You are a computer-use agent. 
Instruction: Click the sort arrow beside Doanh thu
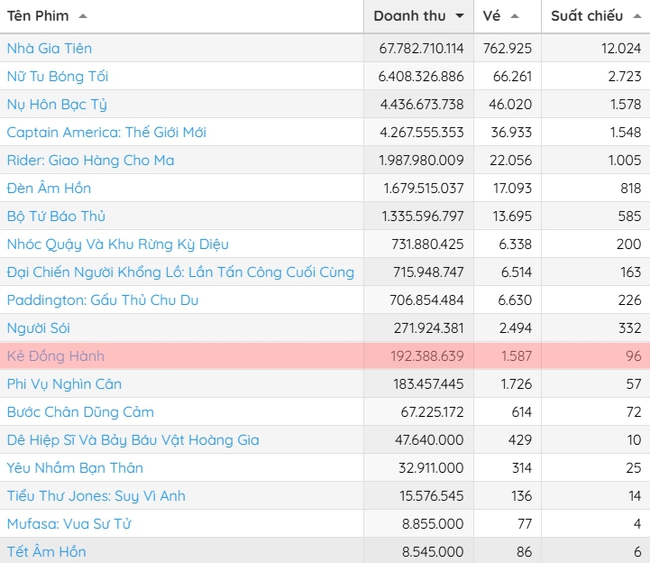point(459,16)
